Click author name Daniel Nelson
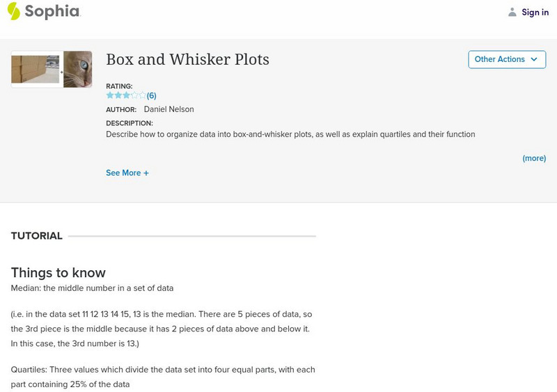Image resolution: width=557 pixels, height=392 pixels. (168, 109)
